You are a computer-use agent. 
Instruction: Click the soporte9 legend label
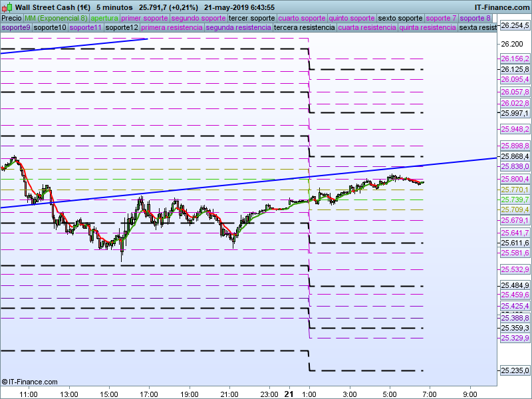point(16,27)
